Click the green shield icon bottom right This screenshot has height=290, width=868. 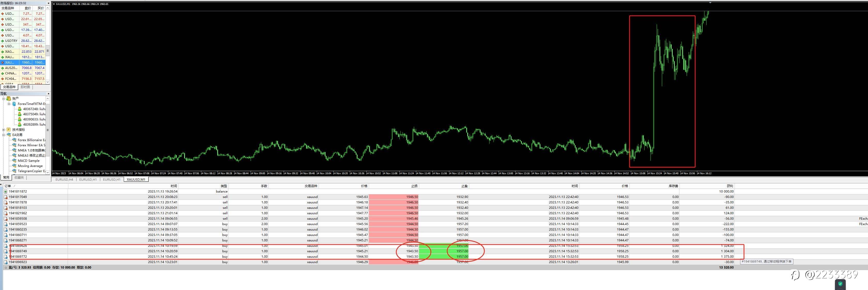pyautogui.click(x=840, y=284)
